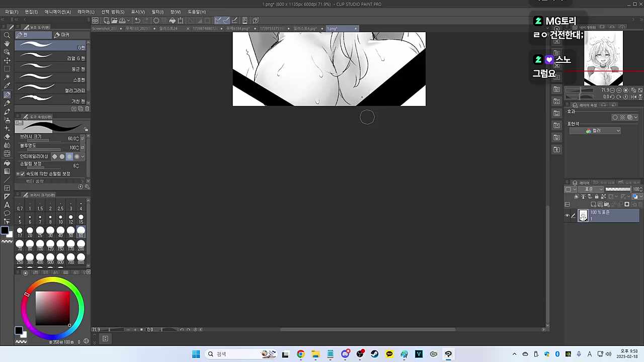644x362 pixels.
Task: Toggle stabilization by speed checkbox
Action: (x=22, y=174)
